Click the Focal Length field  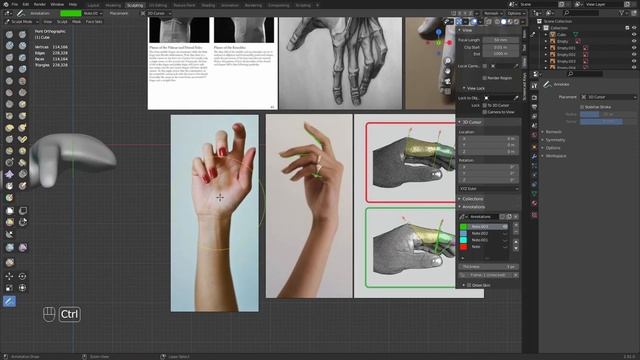(501, 40)
